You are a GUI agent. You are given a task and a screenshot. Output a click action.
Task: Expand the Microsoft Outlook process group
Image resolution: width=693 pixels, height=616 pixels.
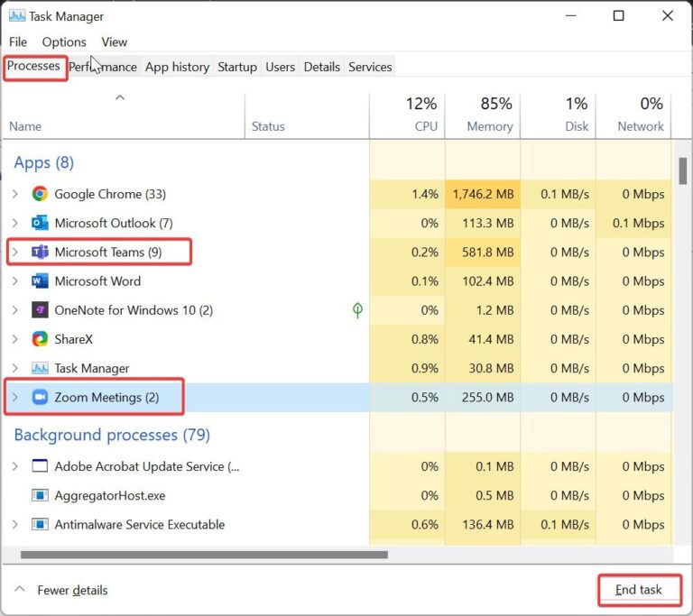(15, 223)
